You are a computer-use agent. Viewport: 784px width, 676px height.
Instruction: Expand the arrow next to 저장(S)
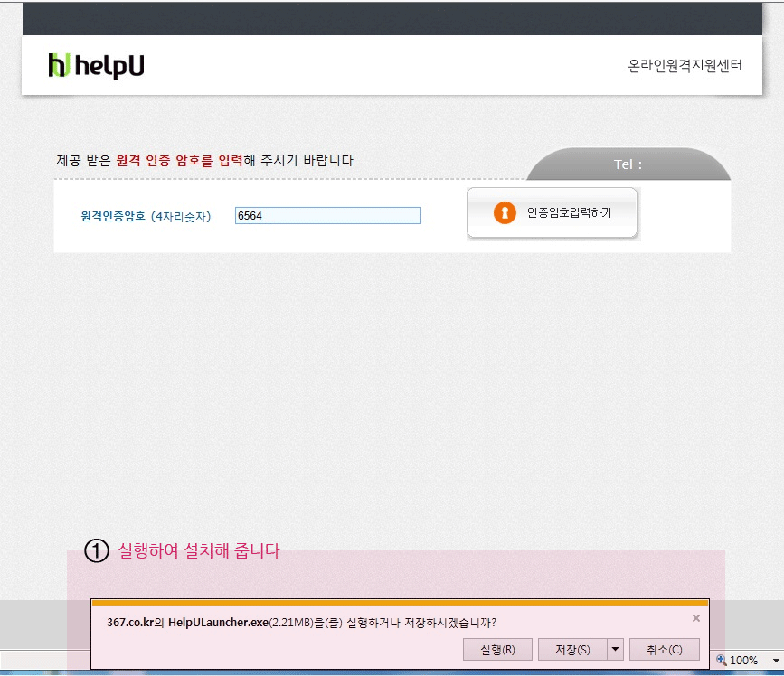click(x=616, y=650)
